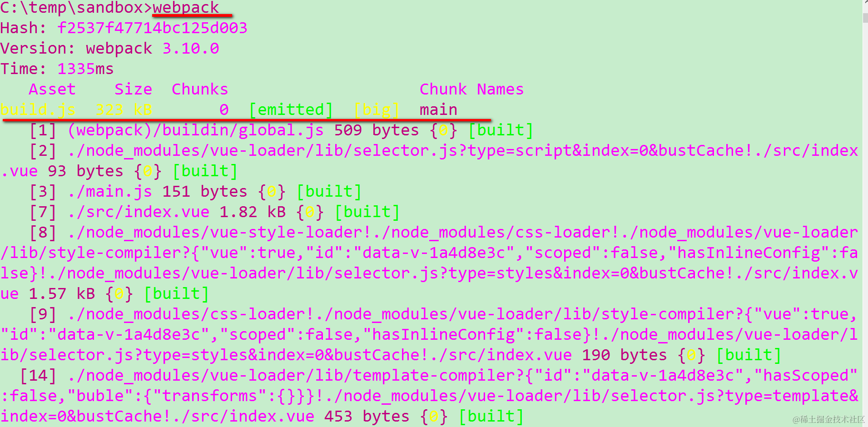Click the [emitted] status tag

coord(291,110)
